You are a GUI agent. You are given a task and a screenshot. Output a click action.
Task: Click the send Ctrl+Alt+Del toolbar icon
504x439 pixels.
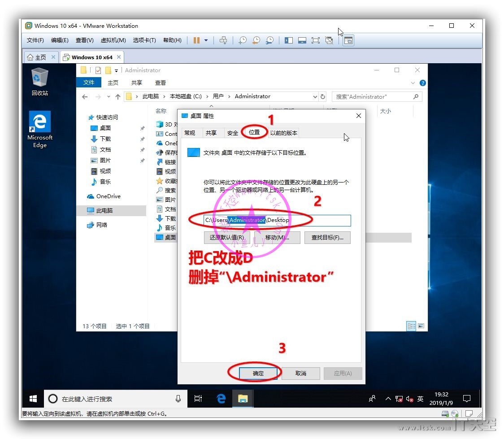223,40
